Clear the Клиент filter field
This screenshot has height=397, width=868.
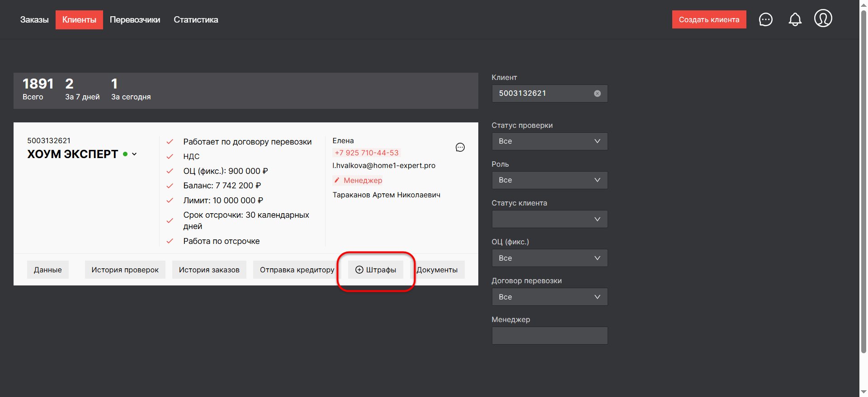(x=597, y=93)
